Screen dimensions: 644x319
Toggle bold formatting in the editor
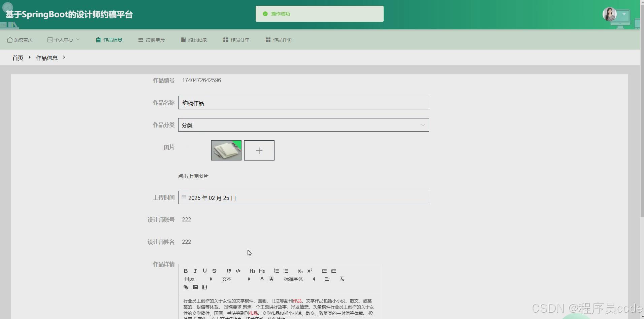tap(186, 271)
